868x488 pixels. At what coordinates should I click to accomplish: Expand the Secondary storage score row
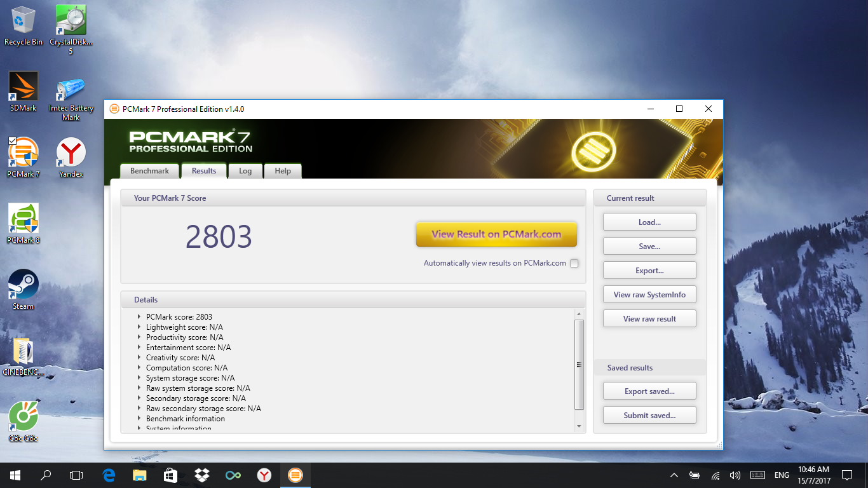[x=139, y=398]
